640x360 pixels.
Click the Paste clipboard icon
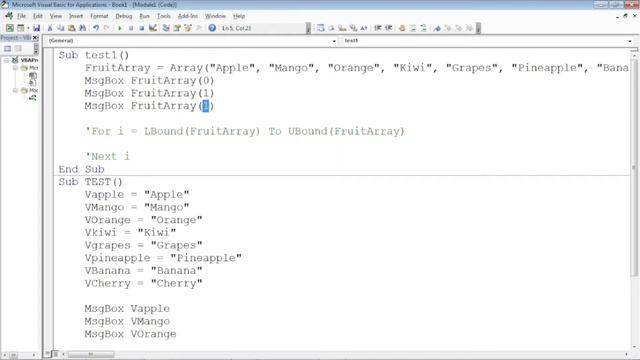[x=71, y=28]
